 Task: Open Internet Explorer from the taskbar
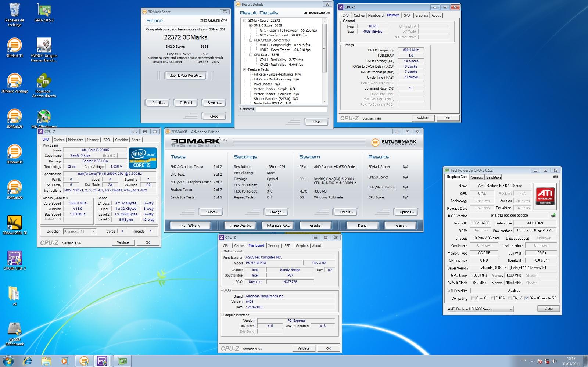point(27,361)
